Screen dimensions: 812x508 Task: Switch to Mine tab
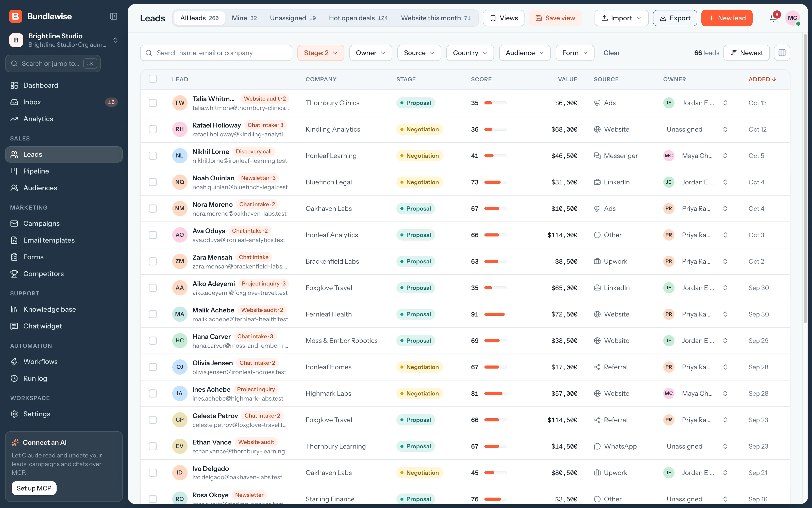click(x=244, y=18)
